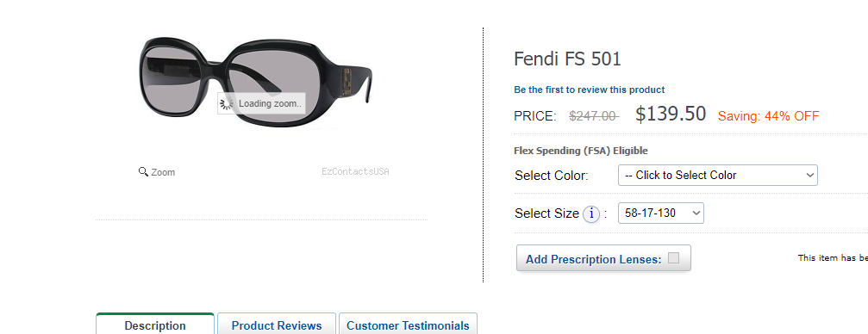868x334 pixels.
Task: Click the Saving 44% OFF text
Action: pyautogui.click(x=768, y=116)
